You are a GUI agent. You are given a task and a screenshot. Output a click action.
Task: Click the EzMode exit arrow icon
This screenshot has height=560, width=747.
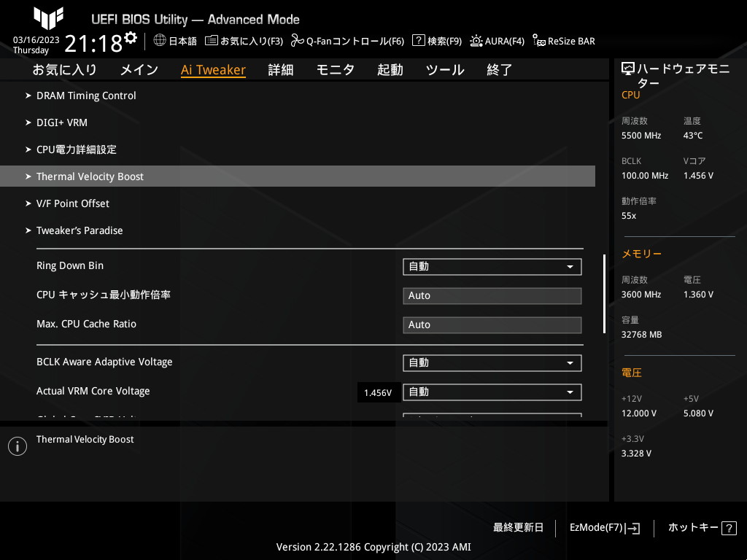[632, 528]
